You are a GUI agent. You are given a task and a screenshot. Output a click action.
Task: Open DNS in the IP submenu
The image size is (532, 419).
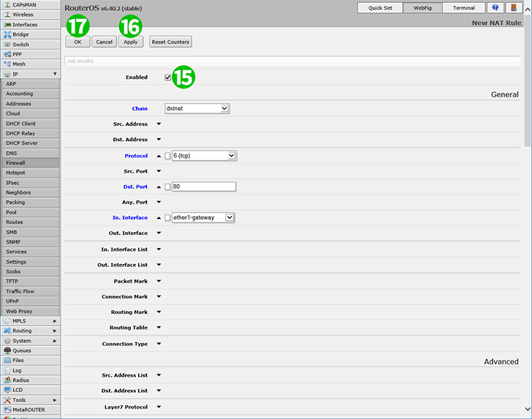pyautogui.click(x=31, y=153)
